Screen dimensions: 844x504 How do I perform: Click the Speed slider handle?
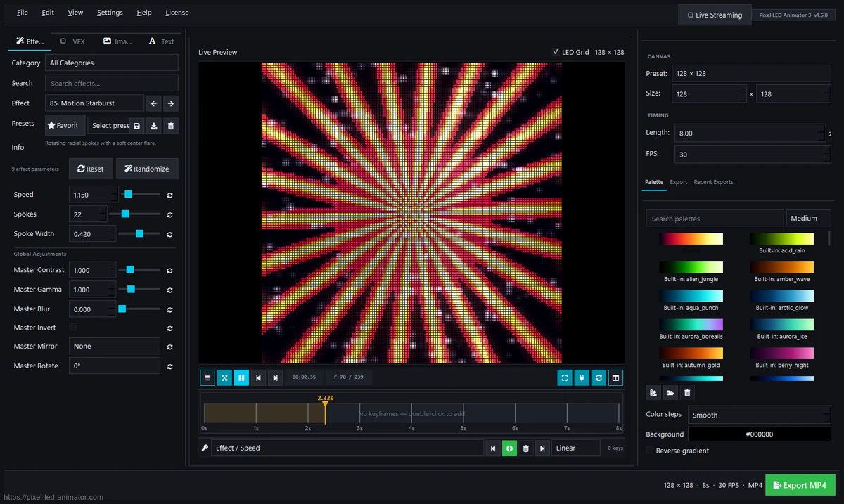[x=128, y=194]
